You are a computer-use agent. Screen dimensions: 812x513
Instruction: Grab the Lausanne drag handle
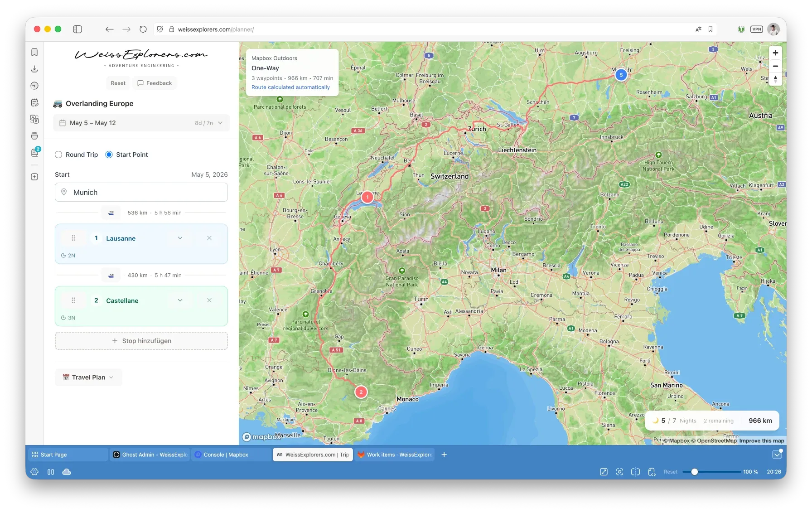[x=73, y=238]
